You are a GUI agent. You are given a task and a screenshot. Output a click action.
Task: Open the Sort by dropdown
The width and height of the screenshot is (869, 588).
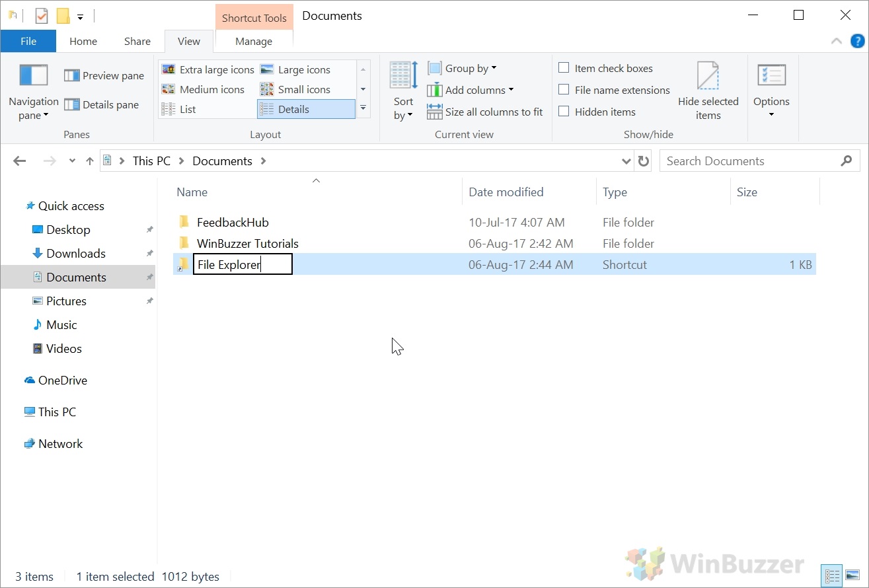coord(403,92)
